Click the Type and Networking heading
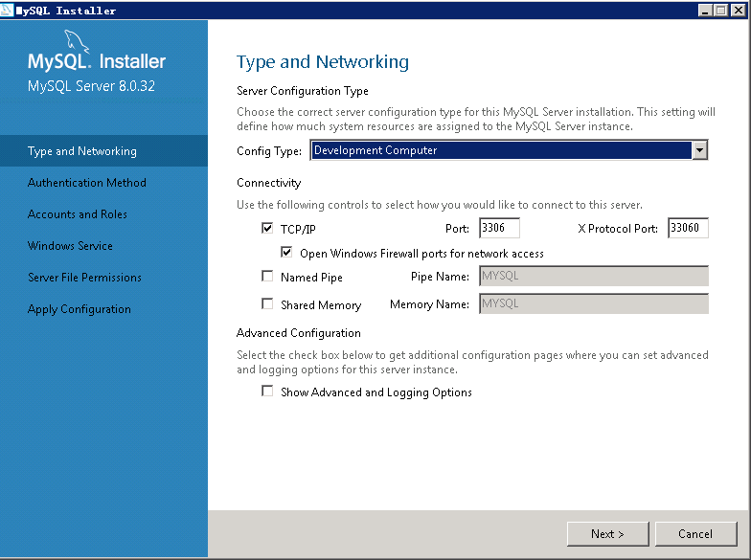The image size is (751, 560). tap(323, 62)
